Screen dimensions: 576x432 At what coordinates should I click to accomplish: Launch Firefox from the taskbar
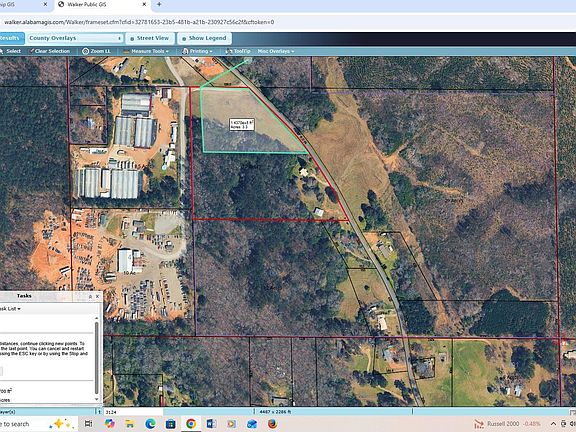pos(273,424)
